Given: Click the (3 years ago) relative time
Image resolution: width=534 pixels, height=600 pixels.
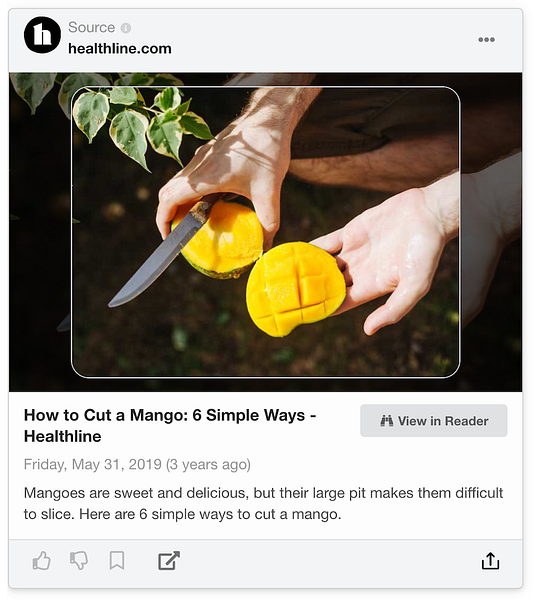Looking at the screenshot, I should click(x=208, y=465).
